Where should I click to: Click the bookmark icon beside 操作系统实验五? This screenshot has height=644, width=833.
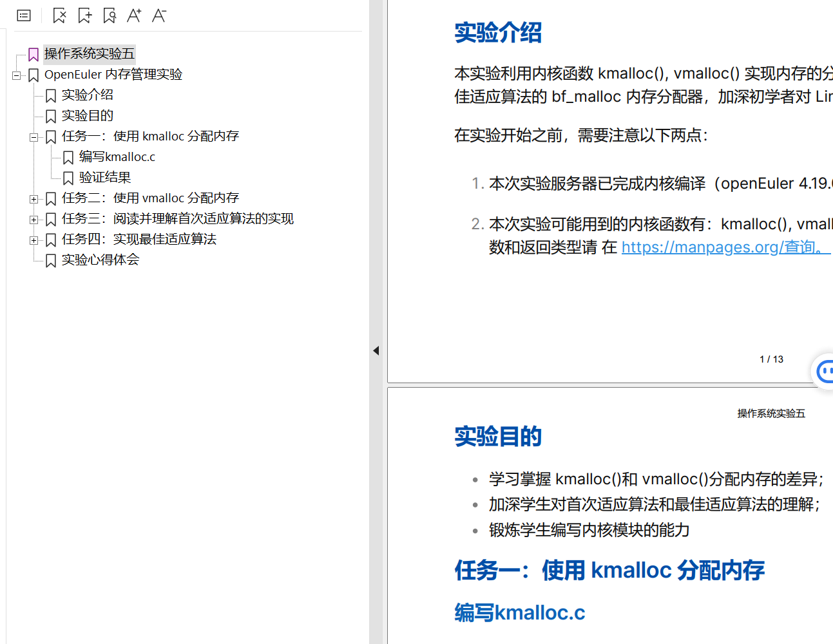click(x=34, y=54)
